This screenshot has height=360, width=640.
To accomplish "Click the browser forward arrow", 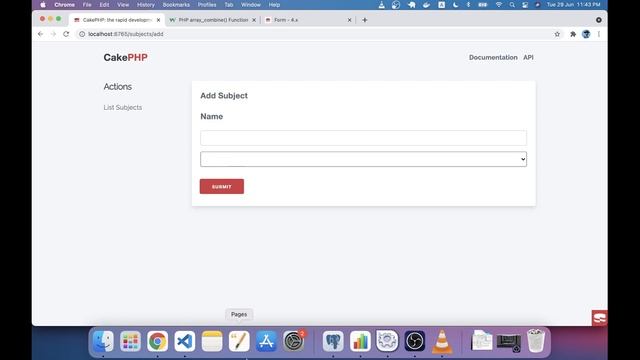I will pyautogui.click(x=53, y=34).
